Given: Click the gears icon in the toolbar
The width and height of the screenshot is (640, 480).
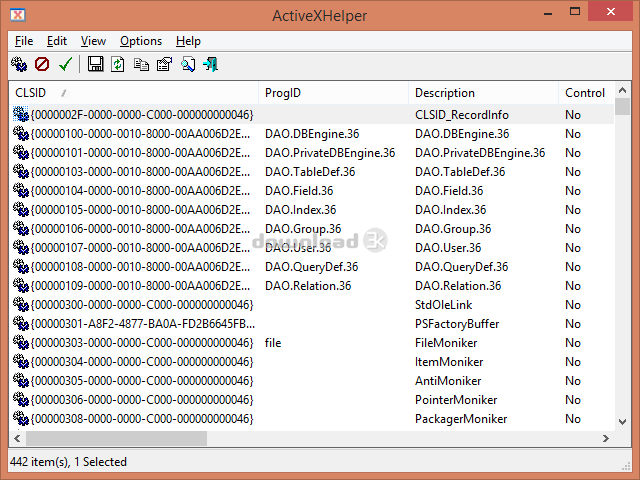Looking at the screenshot, I should click(x=19, y=64).
